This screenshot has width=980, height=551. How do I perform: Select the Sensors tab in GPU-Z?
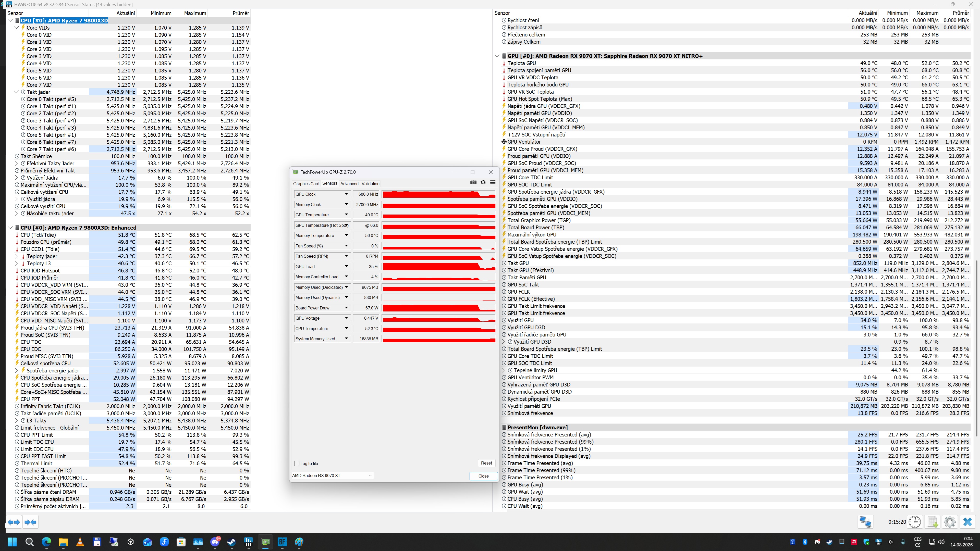click(x=329, y=183)
